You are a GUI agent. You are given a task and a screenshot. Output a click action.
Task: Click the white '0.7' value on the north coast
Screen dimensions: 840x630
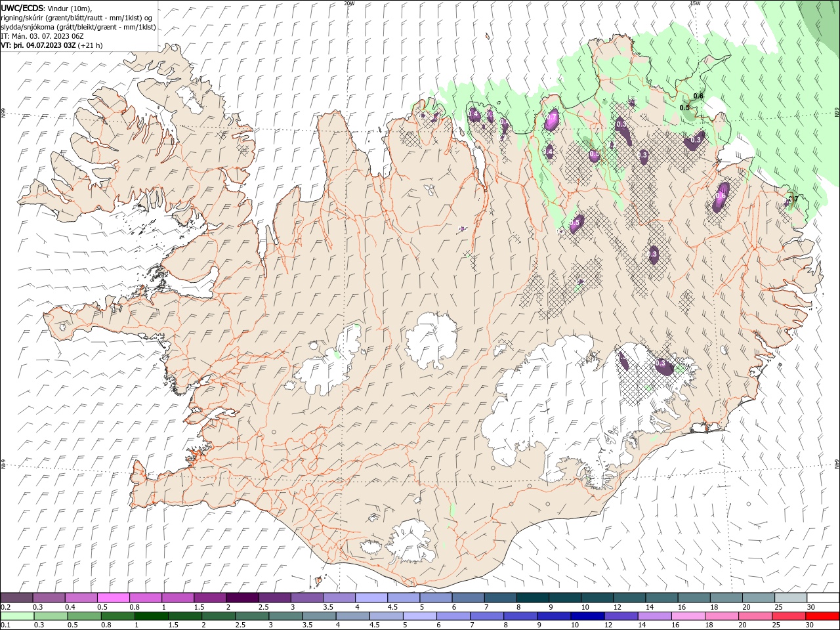(552, 117)
